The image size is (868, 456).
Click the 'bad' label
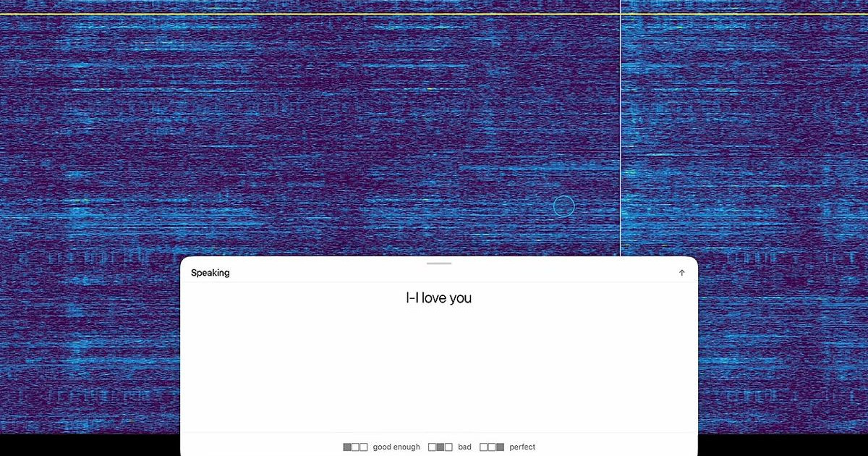[x=464, y=447]
